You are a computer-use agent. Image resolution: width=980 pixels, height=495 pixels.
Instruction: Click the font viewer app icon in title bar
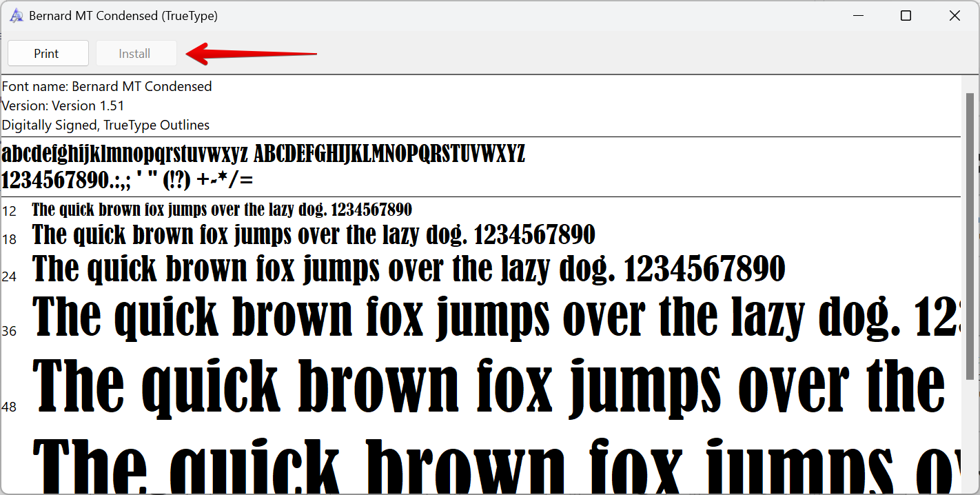pos(17,16)
